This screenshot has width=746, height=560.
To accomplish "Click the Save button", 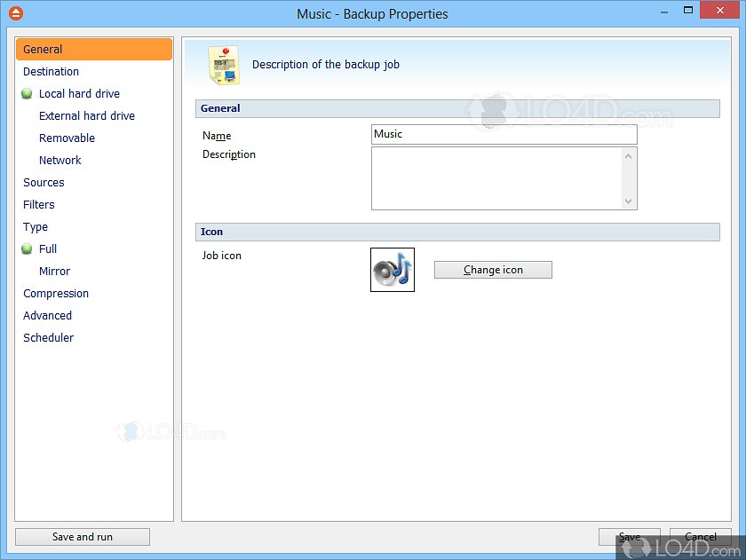I will (x=629, y=537).
